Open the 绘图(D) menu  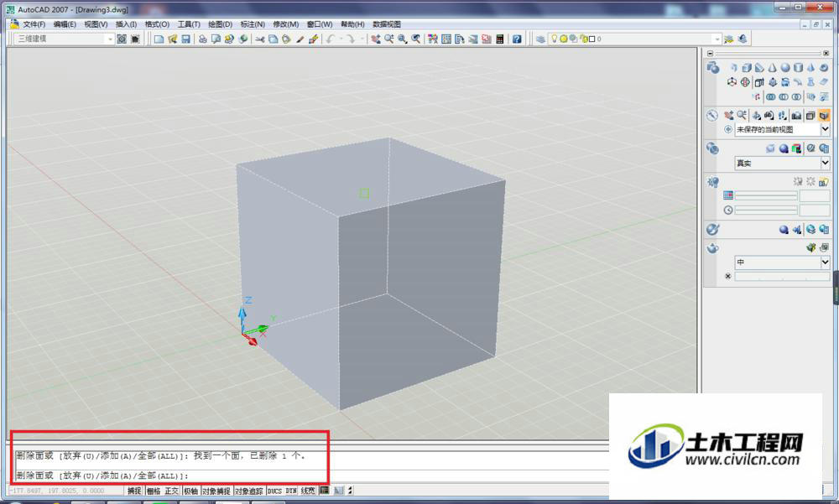tap(220, 24)
